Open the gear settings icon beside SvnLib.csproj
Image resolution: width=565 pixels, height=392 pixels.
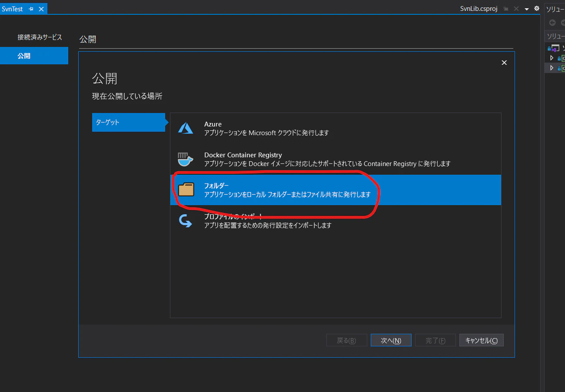tap(537, 8)
